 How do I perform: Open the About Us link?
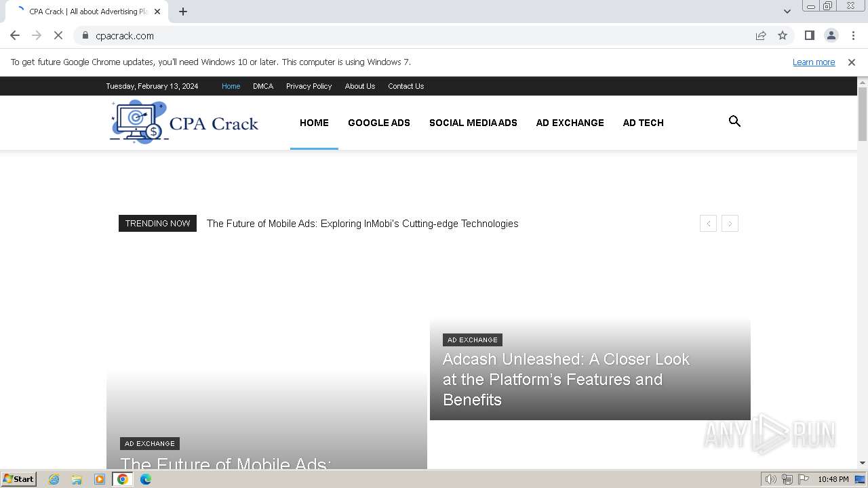[x=359, y=86]
